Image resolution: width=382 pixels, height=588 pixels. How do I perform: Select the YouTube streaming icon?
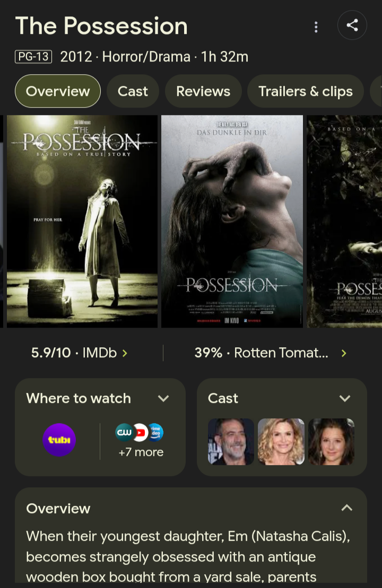(x=141, y=432)
